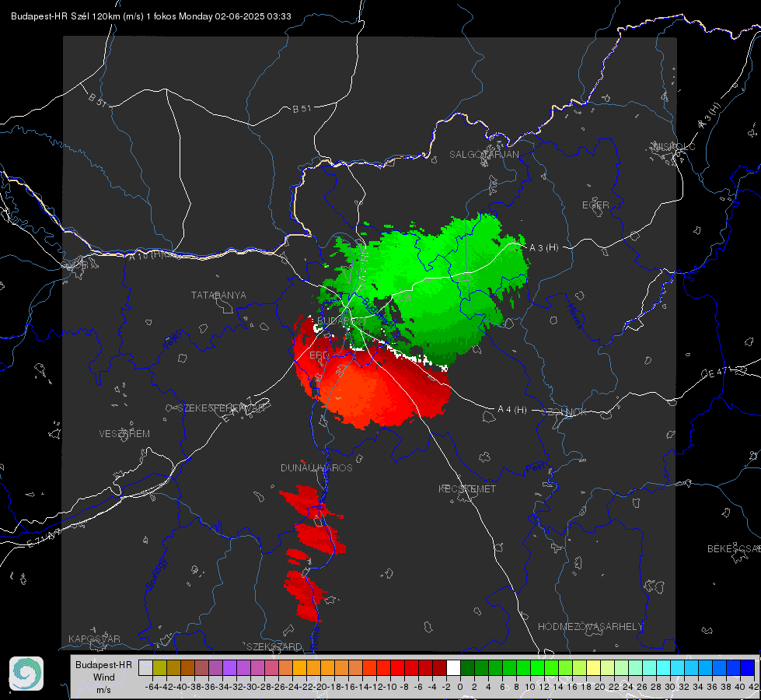Select the KAPOSVÁR city label
The height and width of the screenshot is (700, 761).
click(x=94, y=639)
